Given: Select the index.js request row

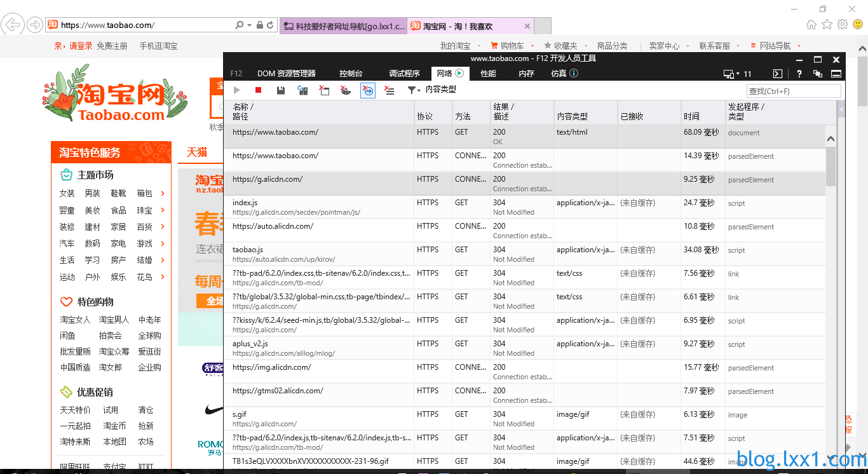Looking at the screenshot, I should 524,207.
